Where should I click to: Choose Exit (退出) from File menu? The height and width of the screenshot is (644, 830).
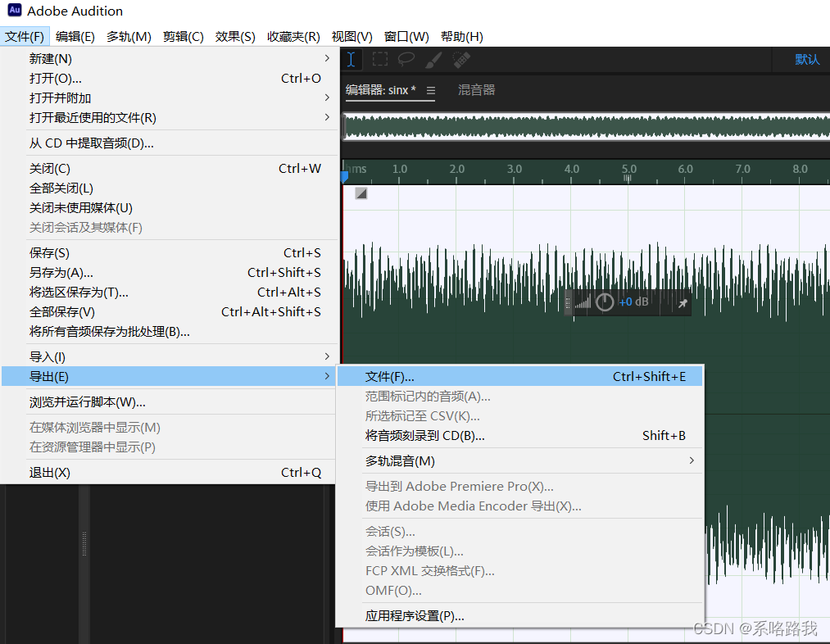(x=170, y=472)
